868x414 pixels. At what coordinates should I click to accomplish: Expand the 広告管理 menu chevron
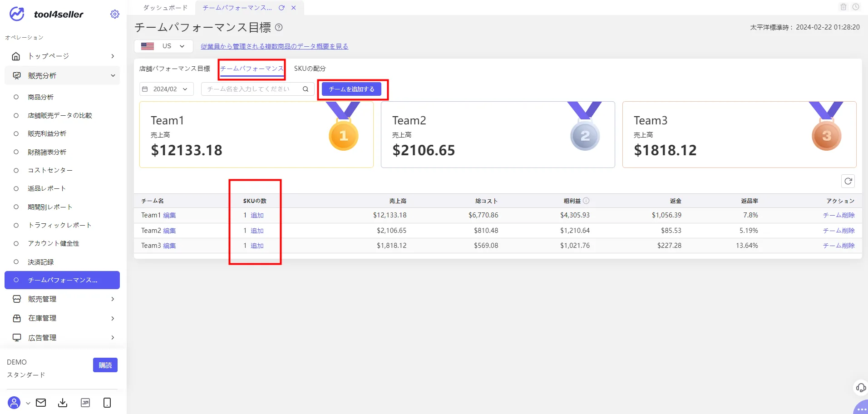(113, 338)
